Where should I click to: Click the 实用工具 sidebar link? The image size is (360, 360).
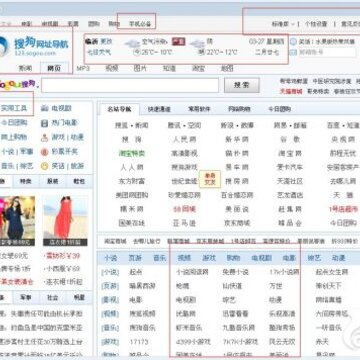(x=14, y=108)
